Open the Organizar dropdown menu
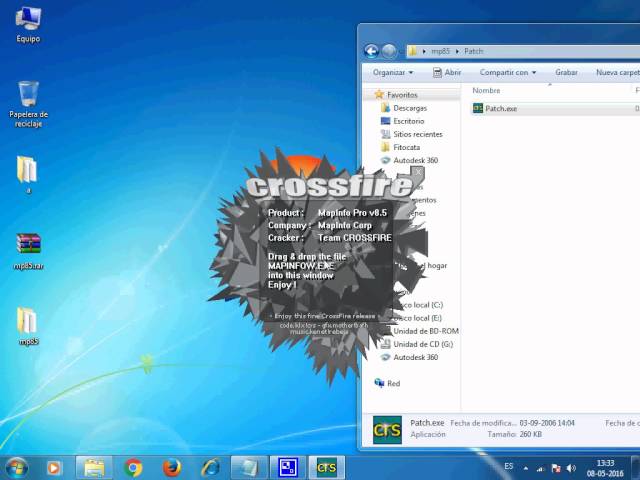The image size is (640, 480). [393, 73]
